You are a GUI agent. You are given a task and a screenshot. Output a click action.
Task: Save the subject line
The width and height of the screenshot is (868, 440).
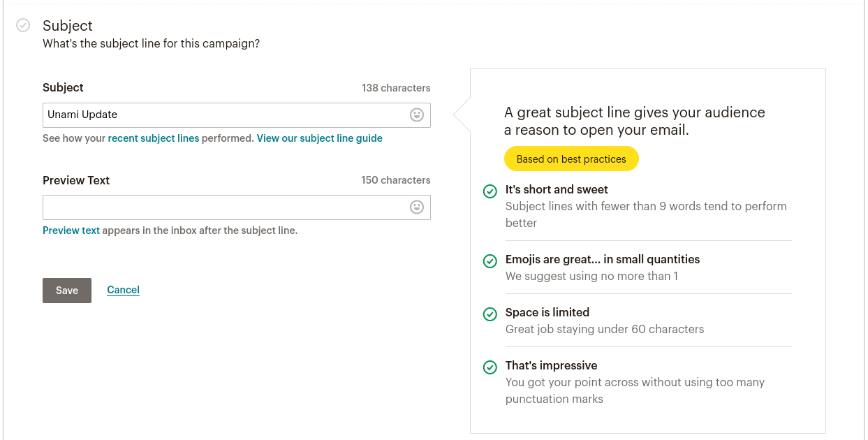[x=66, y=291]
